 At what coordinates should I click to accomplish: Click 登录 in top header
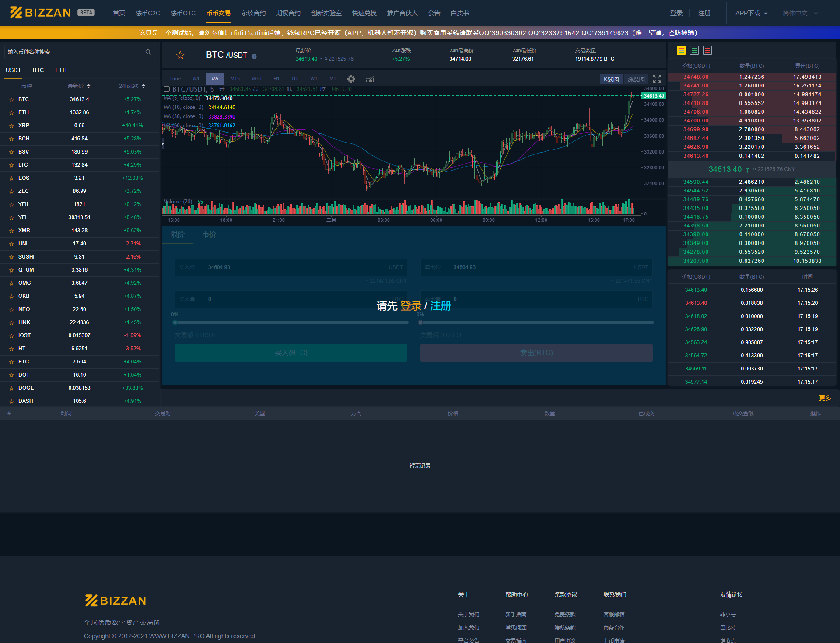click(x=676, y=13)
